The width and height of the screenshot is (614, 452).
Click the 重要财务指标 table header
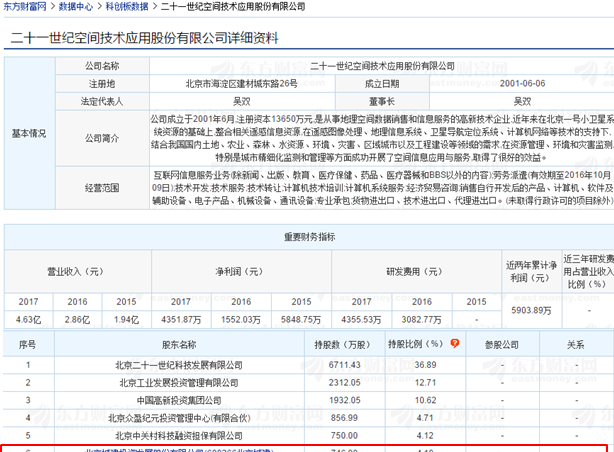pos(309,237)
